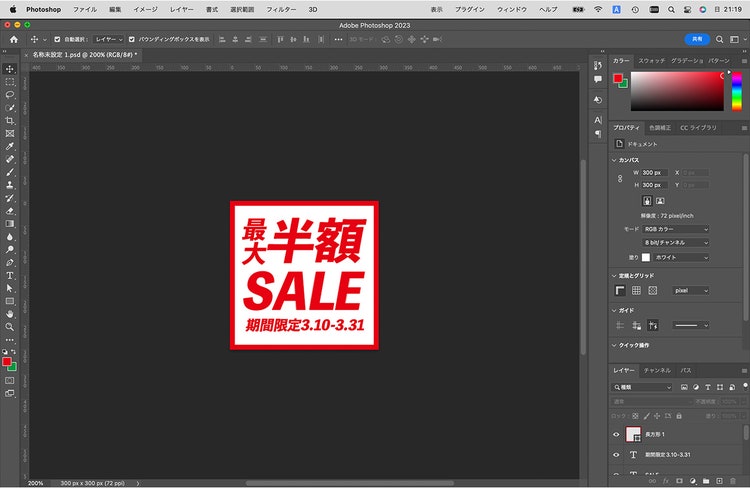Select the Zoom magnifier tool
Screen dimensions: 750x488
click(x=10, y=327)
